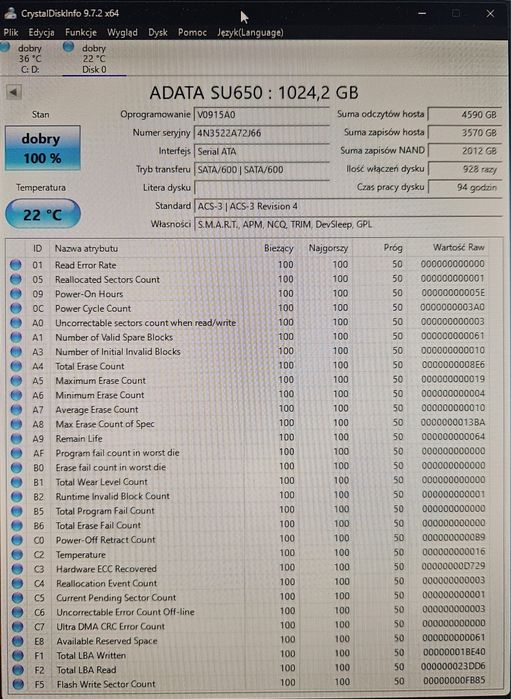The image size is (511, 699).
Task: Open the Pomoc menu
Action: pyautogui.click(x=192, y=33)
